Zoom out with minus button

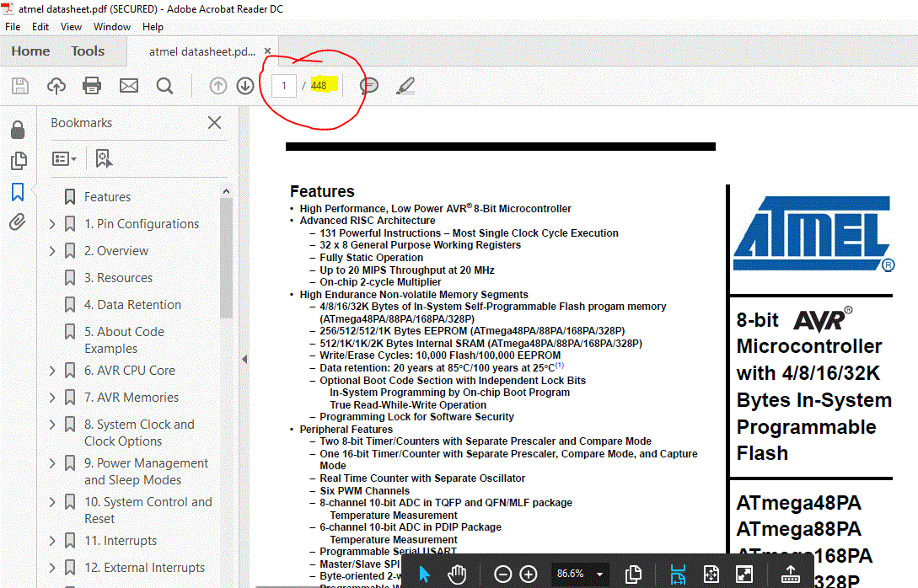(503, 574)
